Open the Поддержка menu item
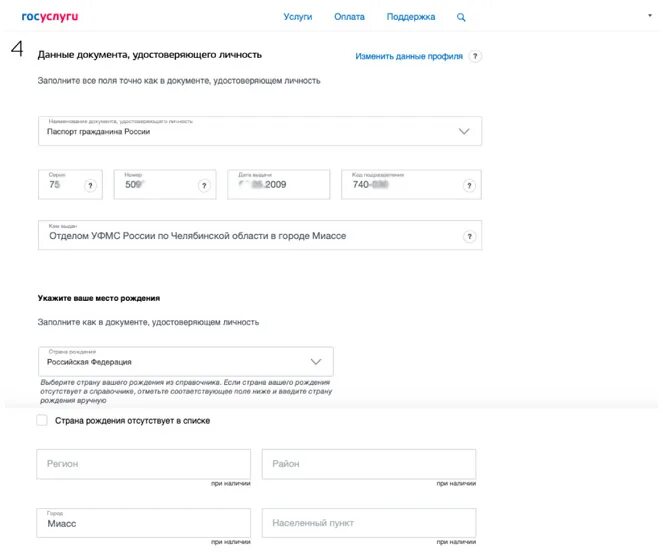The height and width of the screenshot is (552, 663). pyautogui.click(x=411, y=17)
